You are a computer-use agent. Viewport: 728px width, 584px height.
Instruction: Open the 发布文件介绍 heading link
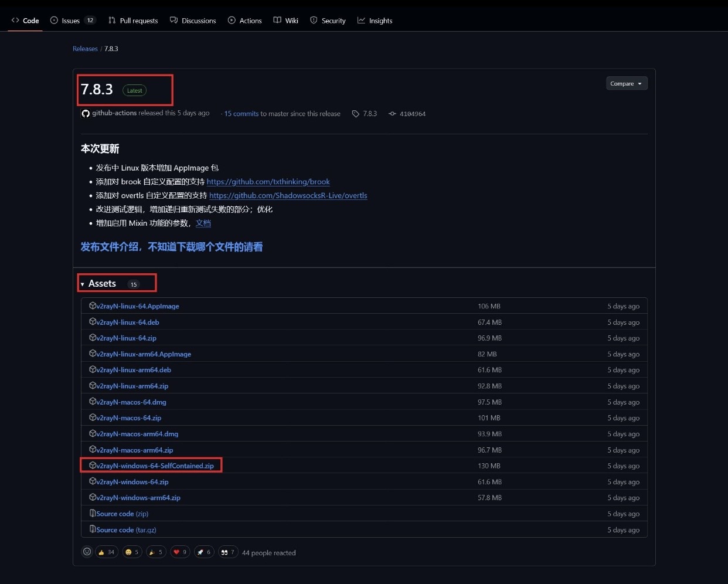pos(172,247)
